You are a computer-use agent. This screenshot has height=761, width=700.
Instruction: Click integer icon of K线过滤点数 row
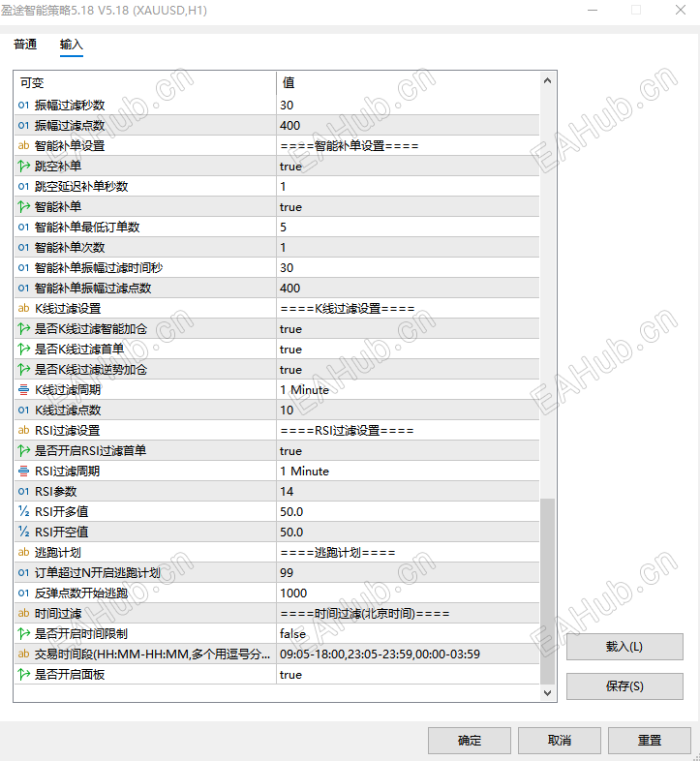(23, 411)
